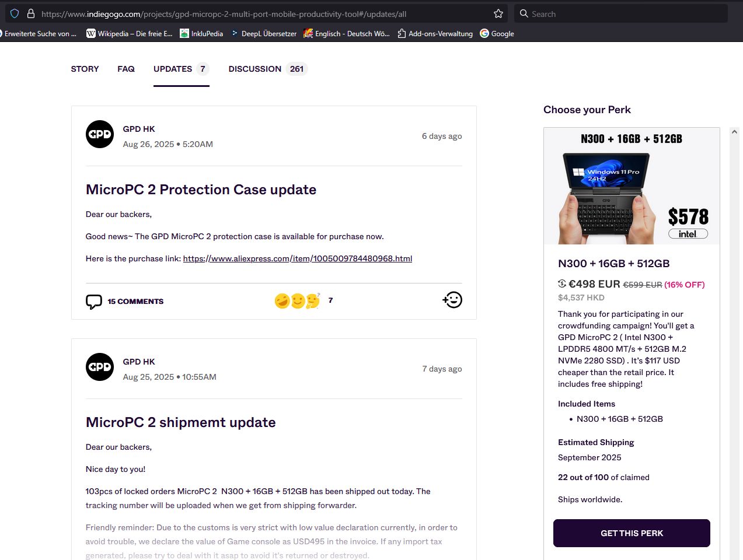Click the GPD avatar on the Aug 26 update
This screenshot has height=560, width=743.
click(x=100, y=134)
